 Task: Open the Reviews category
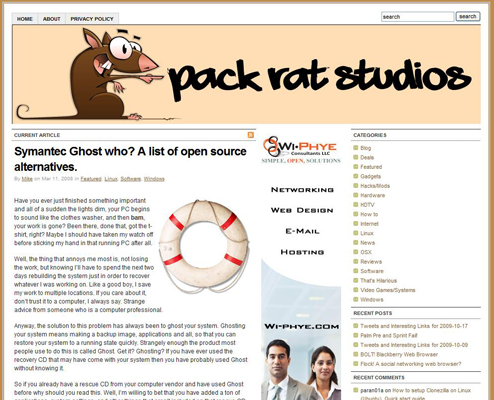point(371,262)
